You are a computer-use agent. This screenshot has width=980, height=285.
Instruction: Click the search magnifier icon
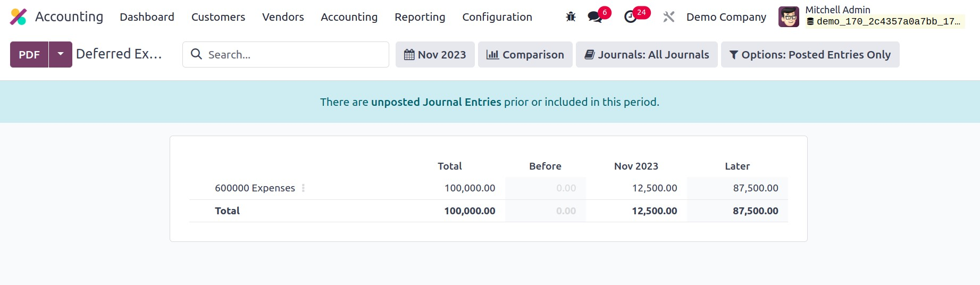(x=196, y=54)
